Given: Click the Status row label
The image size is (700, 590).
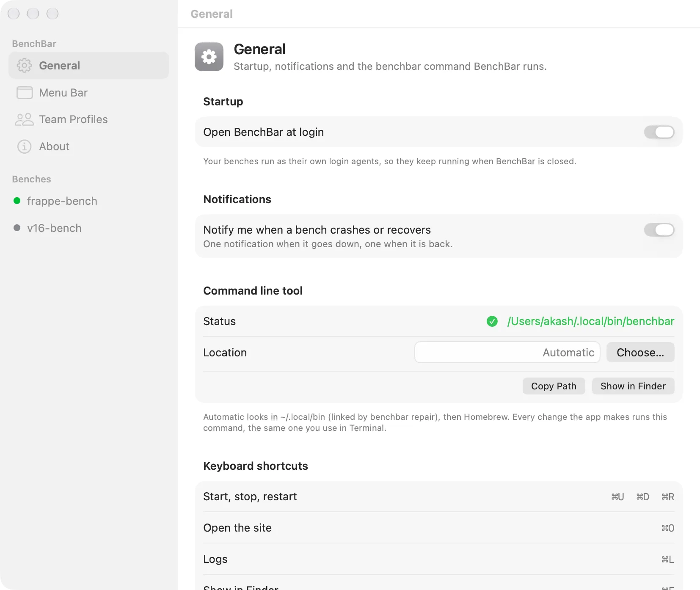Looking at the screenshot, I should [219, 321].
